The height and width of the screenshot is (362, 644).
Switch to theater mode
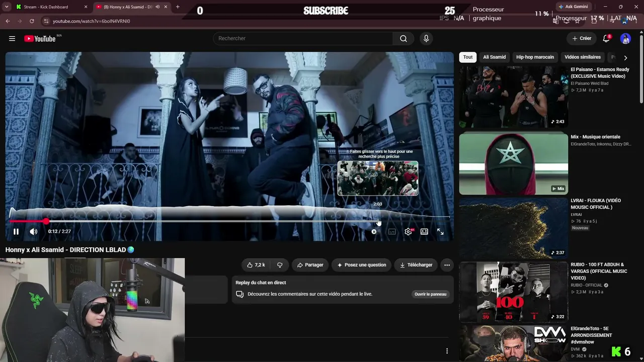click(424, 232)
